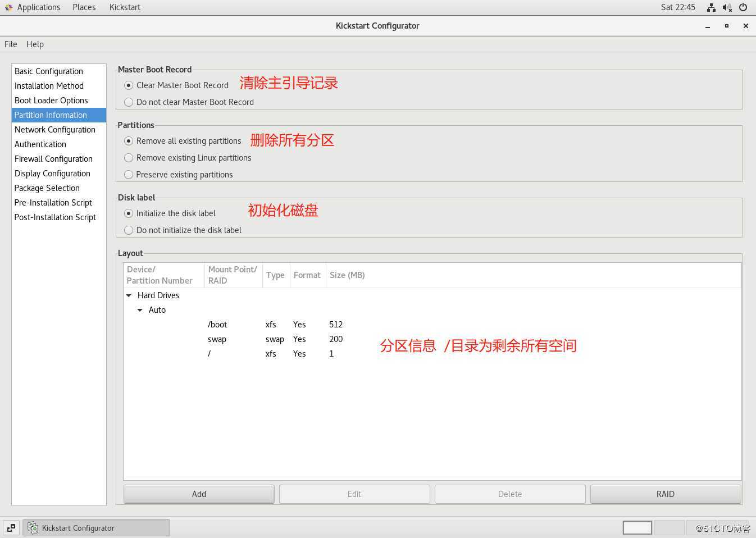Click the Edit partition button

[354, 494]
